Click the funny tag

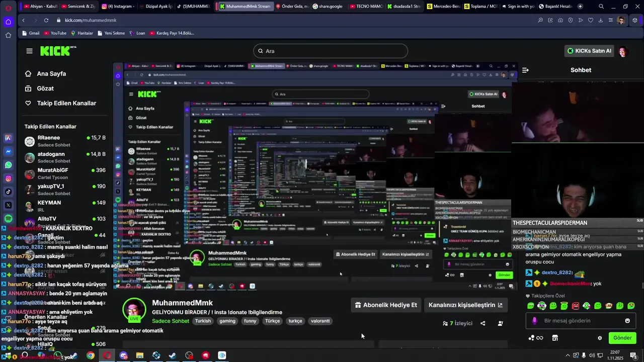click(250, 321)
